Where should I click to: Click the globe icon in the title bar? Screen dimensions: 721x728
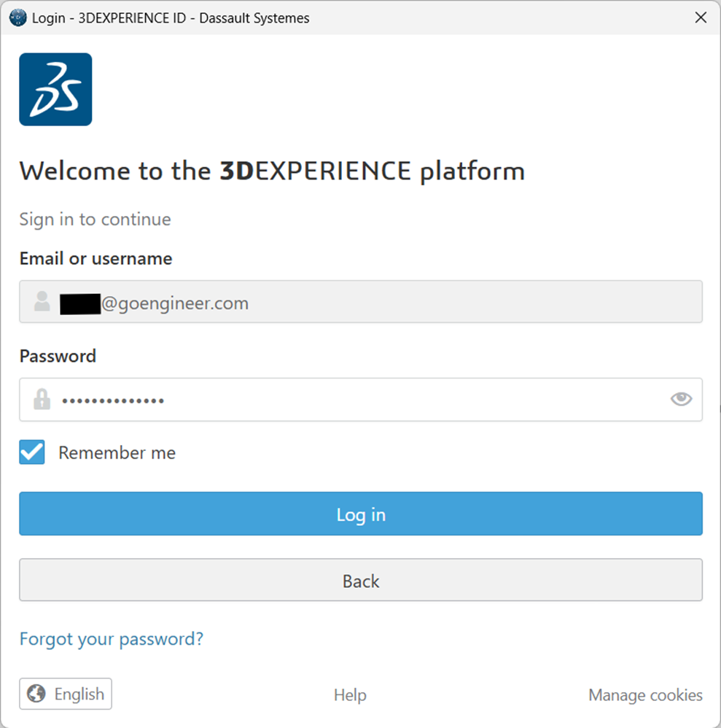point(16,17)
